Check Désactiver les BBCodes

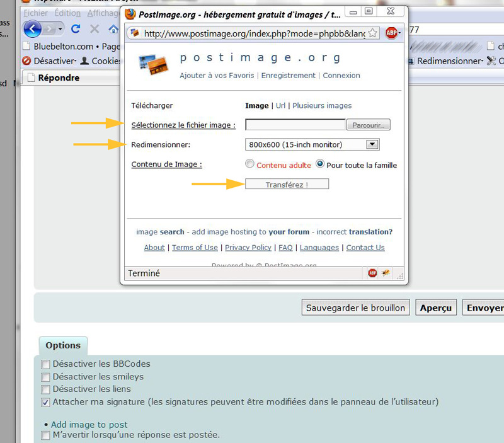pos(45,364)
